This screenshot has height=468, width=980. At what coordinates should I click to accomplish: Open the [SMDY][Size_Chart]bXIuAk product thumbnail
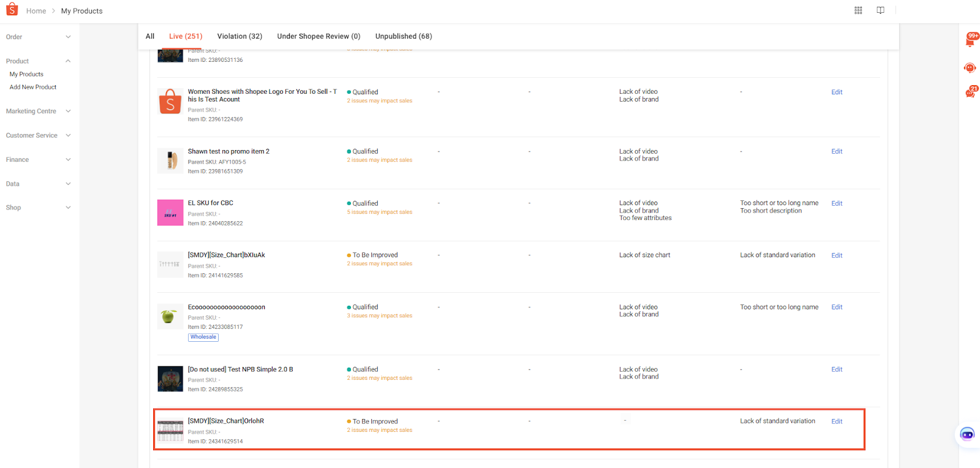[170, 265]
